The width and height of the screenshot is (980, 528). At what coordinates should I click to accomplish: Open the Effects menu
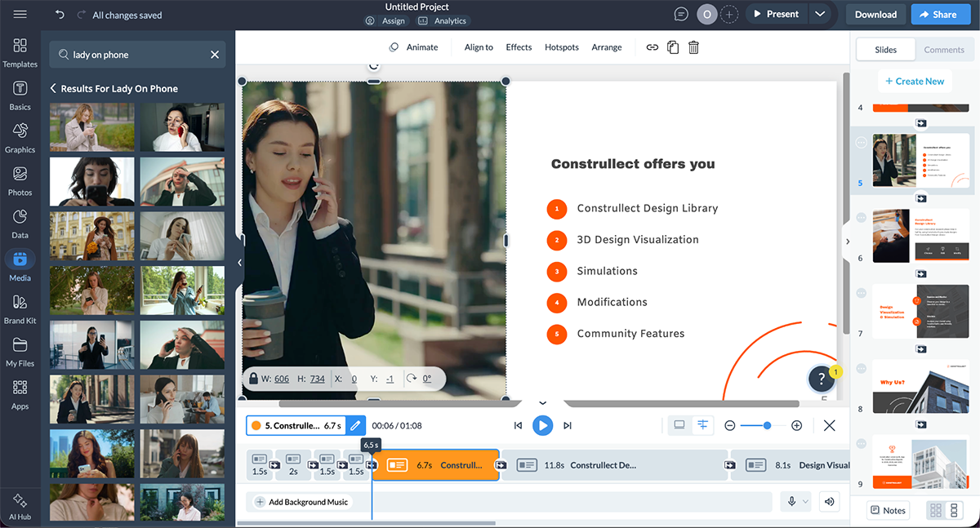[519, 47]
